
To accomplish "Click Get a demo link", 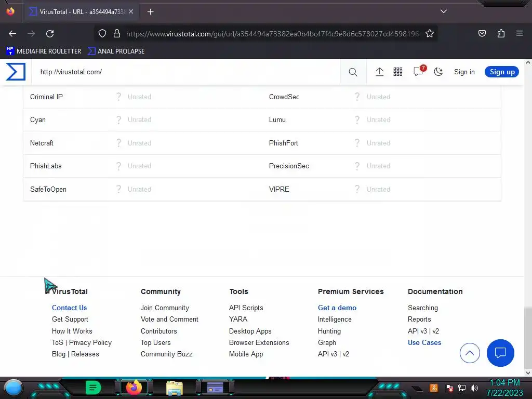I will coord(337,308).
